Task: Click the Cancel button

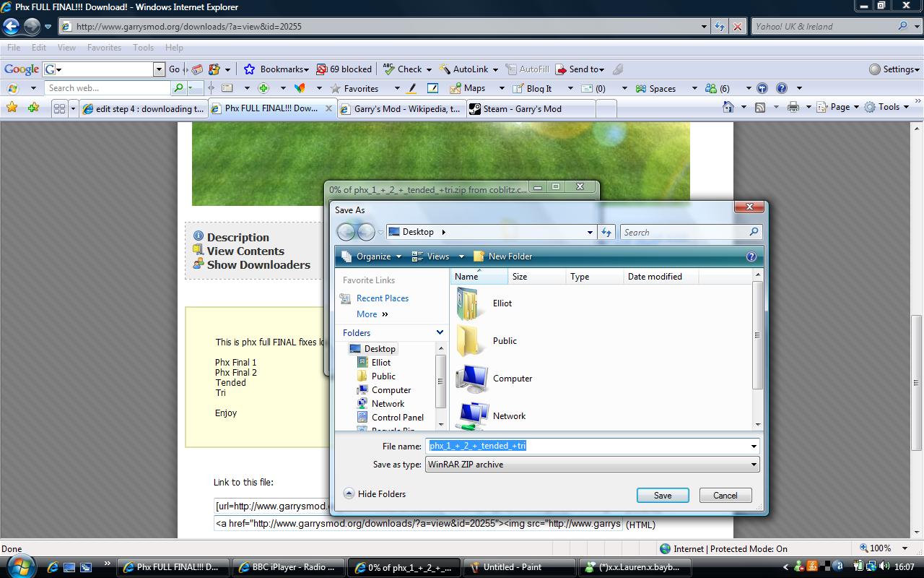Action: tap(725, 496)
